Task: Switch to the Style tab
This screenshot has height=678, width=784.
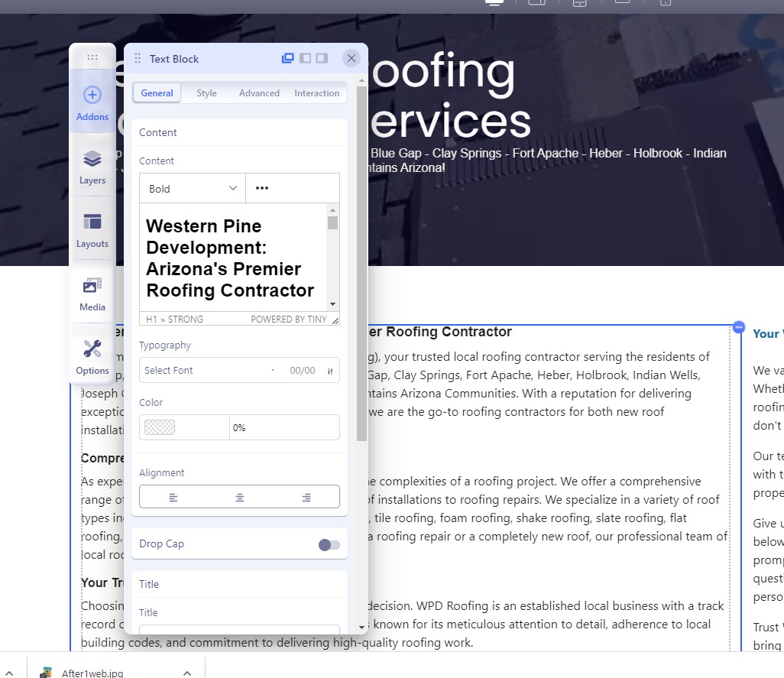Action: point(206,93)
